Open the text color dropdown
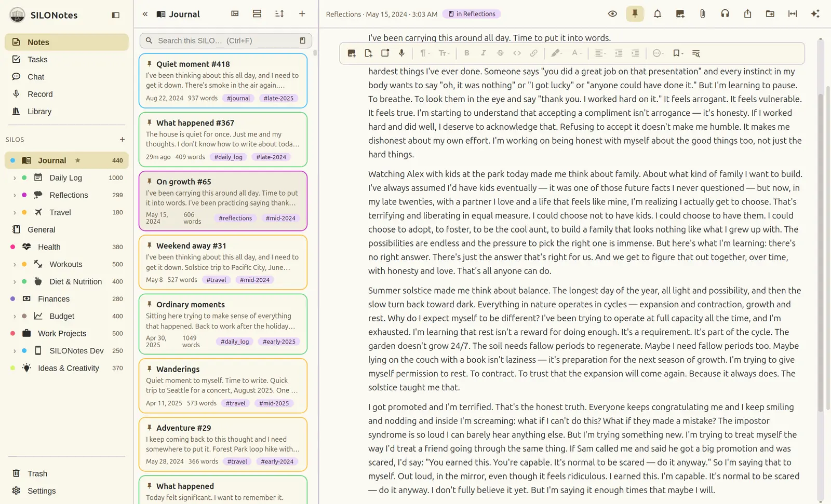This screenshot has width=831, height=504. tap(576, 53)
